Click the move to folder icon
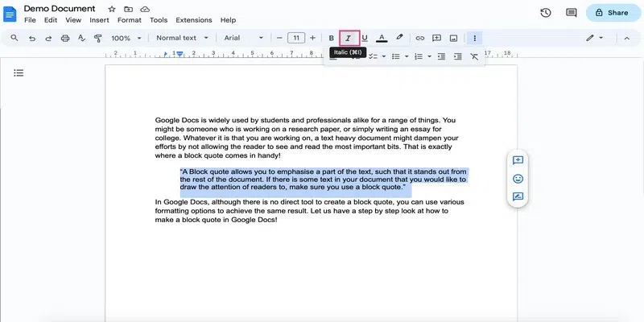 point(129,9)
